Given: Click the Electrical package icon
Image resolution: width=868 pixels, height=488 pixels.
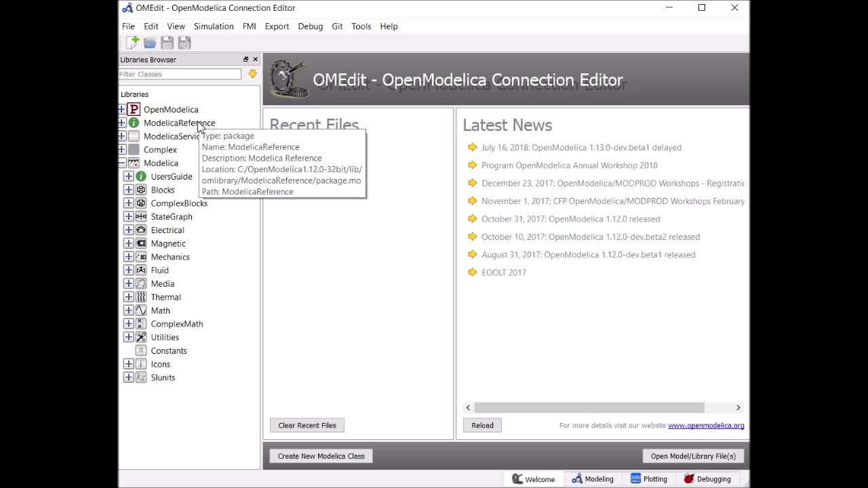Looking at the screenshot, I should tap(141, 230).
